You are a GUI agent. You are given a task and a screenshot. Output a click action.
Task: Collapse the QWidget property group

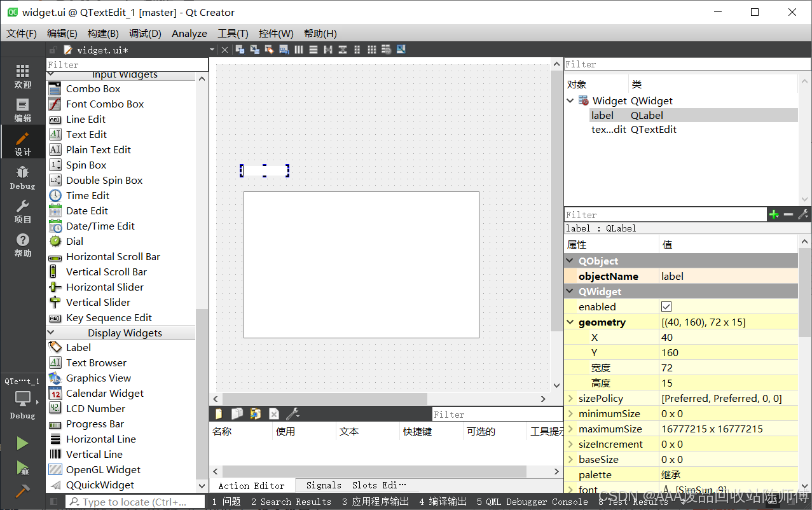(x=570, y=291)
